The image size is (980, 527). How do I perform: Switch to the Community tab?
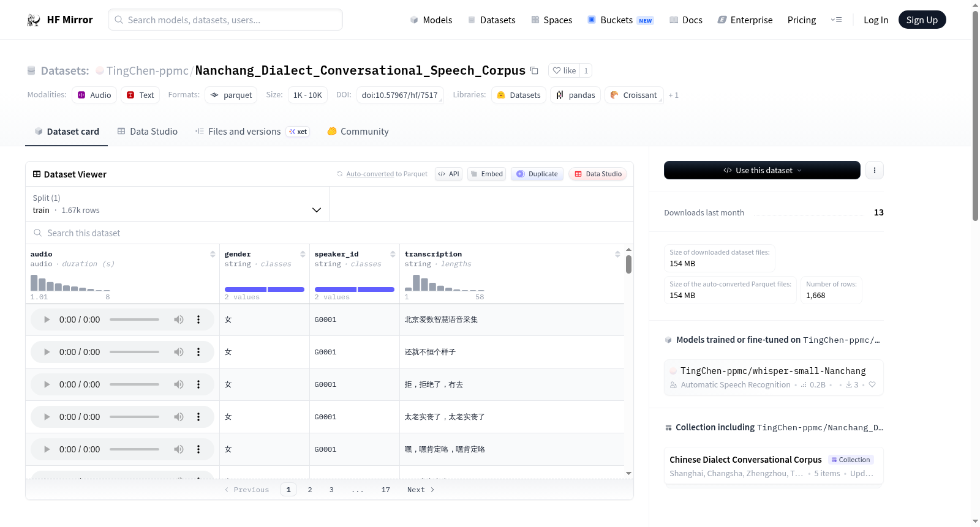point(358,132)
